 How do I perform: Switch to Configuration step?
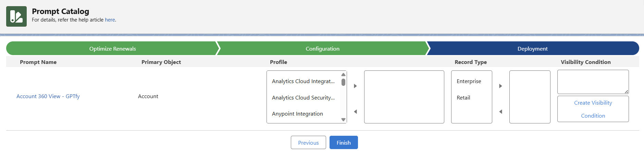pyautogui.click(x=322, y=49)
